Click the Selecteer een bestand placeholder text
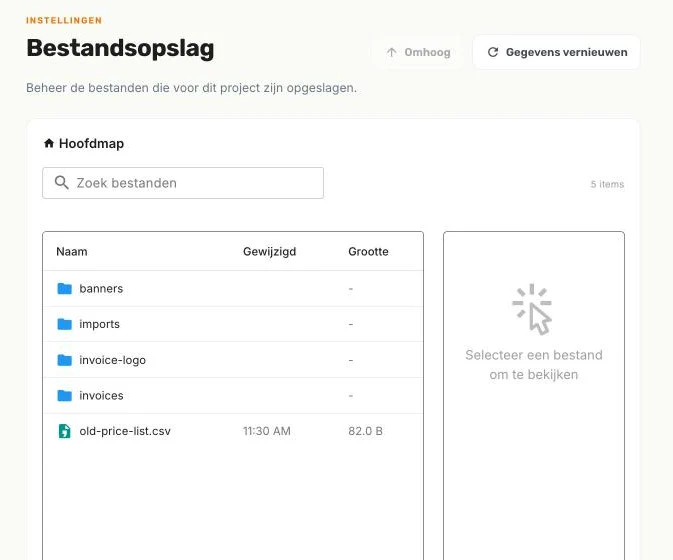Screen dimensions: 673x560 coord(534,365)
